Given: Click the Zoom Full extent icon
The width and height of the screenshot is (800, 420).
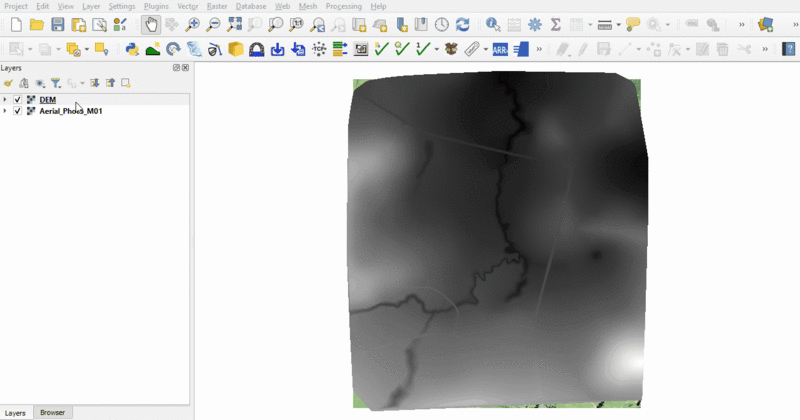Looking at the screenshot, I should 235,25.
